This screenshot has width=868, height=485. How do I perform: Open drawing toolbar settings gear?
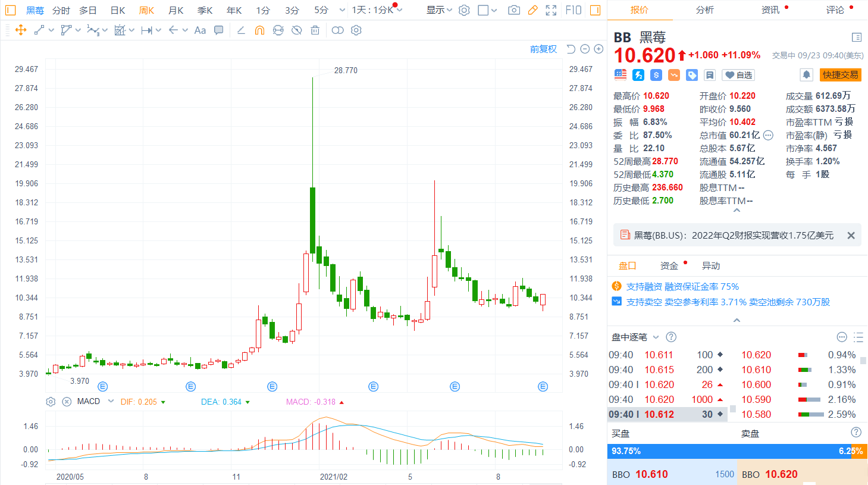[x=356, y=30]
